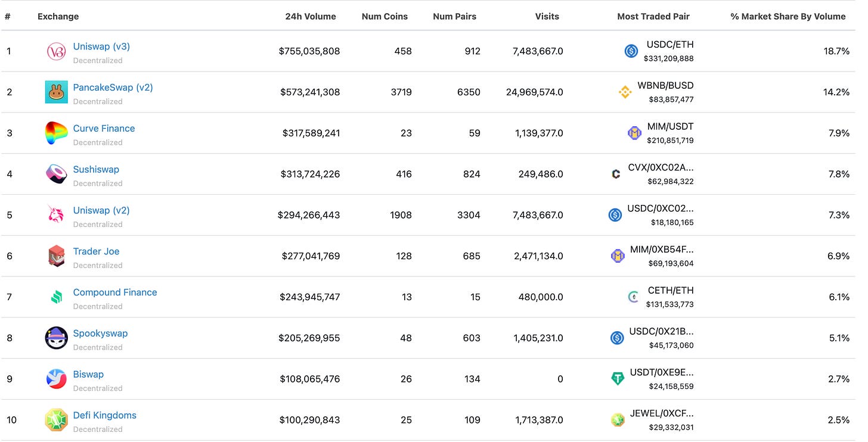
Task: Click the Tether icon in Biswap row
Action: (x=618, y=379)
